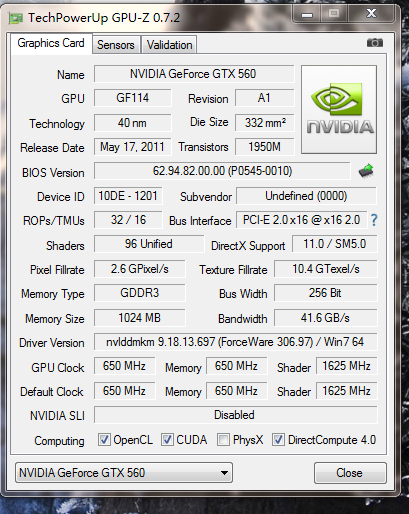Switch to the Validation tab
Image resolution: width=409 pixels, height=514 pixels.
(x=169, y=45)
